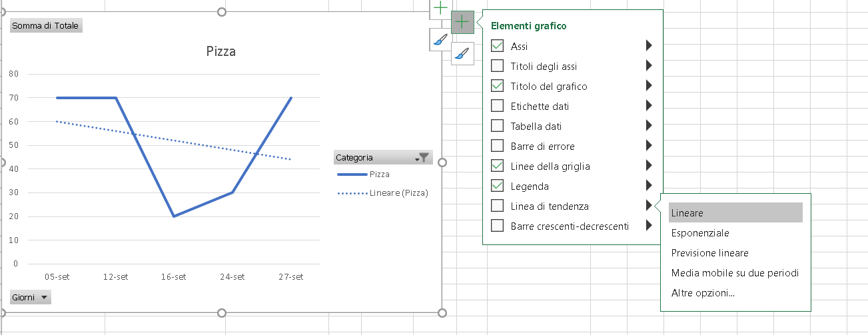The image size is (868, 335).
Task: Enable the Etichette dati checkbox
Action: (x=497, y=106)
